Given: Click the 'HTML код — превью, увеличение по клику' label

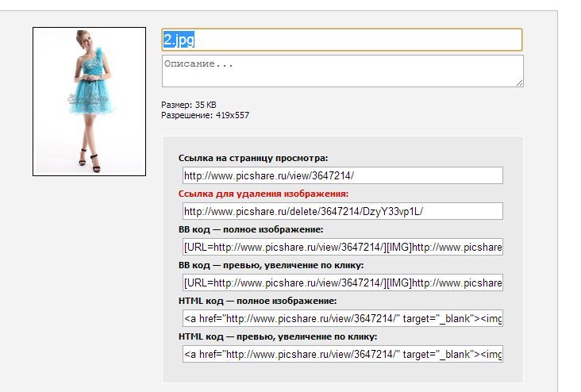Looking at the screenshot, I should [x=278, y=336].
